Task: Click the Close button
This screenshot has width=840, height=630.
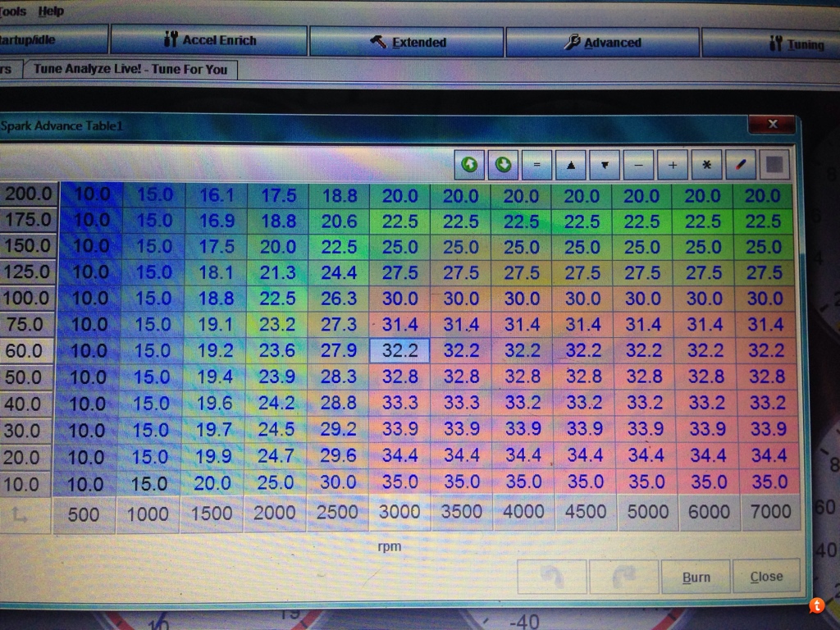Action: (x=767, y=577)
